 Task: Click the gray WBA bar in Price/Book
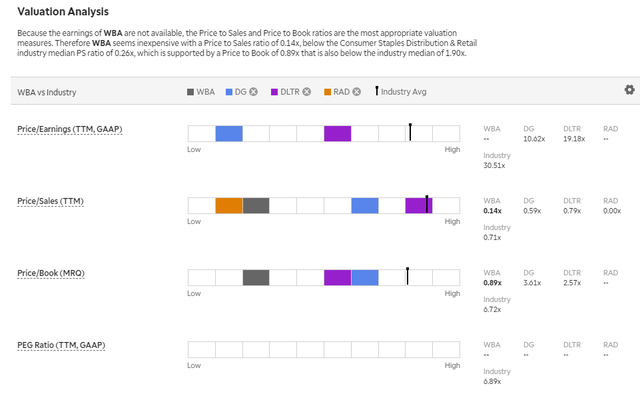click(256, 277)
